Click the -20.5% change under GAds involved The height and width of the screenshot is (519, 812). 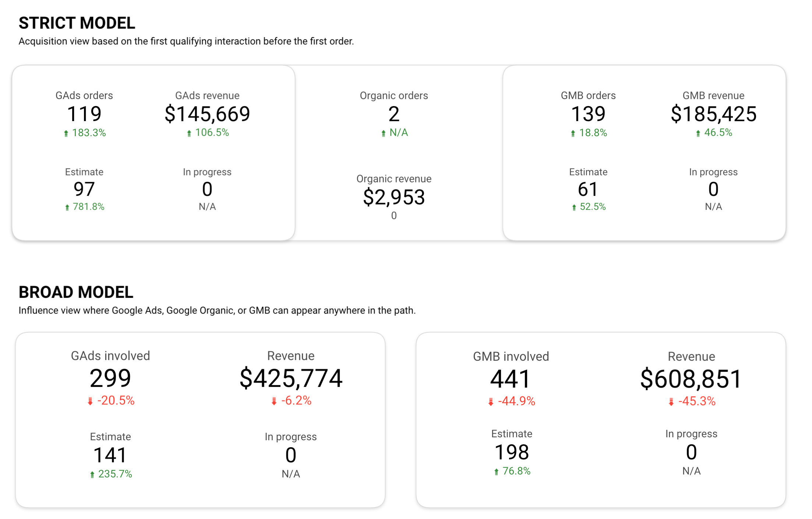click(116, 400)
